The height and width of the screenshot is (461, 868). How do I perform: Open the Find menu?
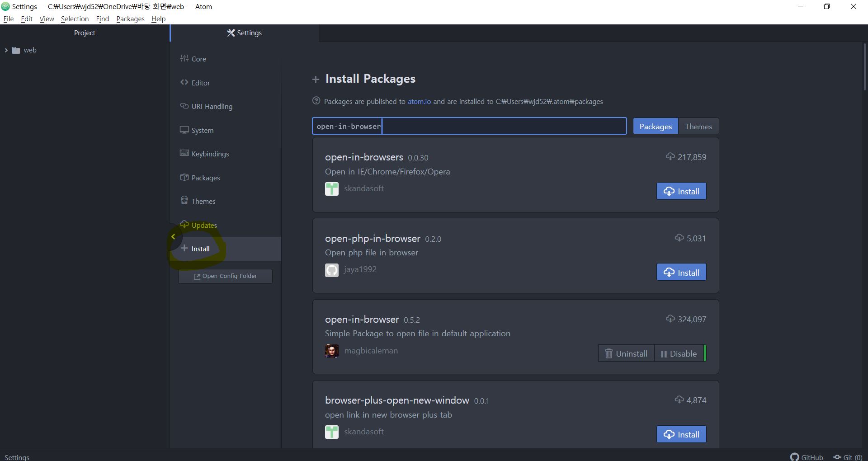[102, 19]
